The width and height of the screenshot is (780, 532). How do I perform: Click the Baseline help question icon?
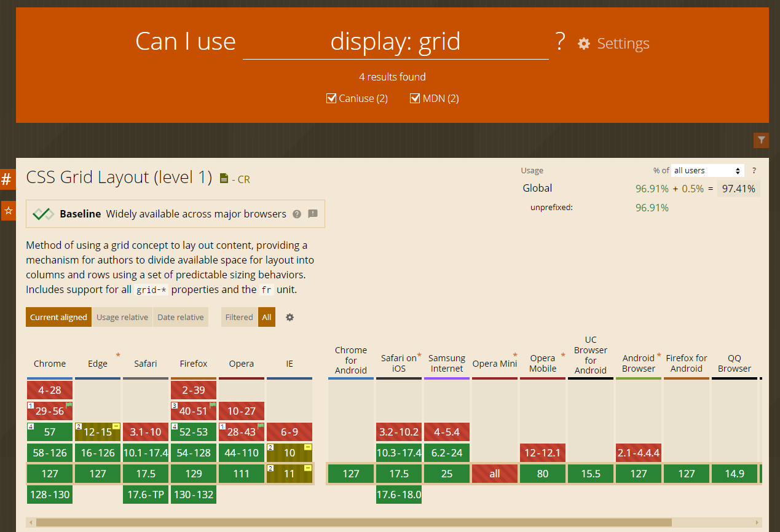297,214
